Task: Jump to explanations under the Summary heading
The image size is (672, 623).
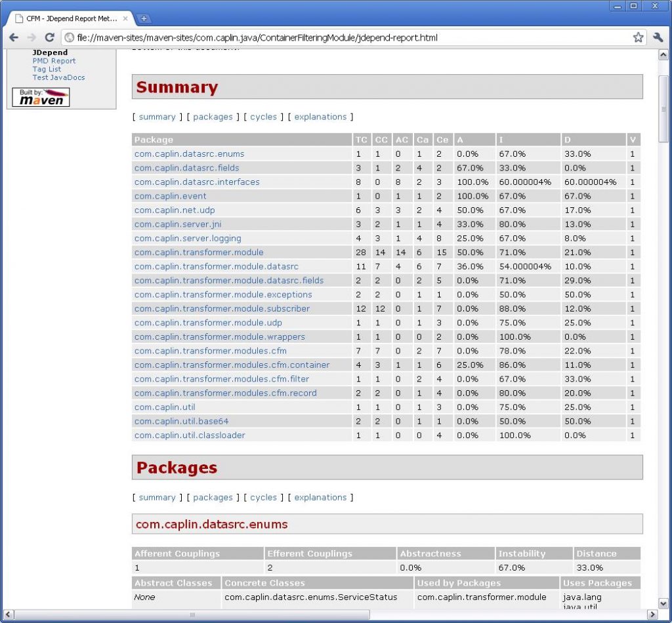Action: click(x=320, y=117)
